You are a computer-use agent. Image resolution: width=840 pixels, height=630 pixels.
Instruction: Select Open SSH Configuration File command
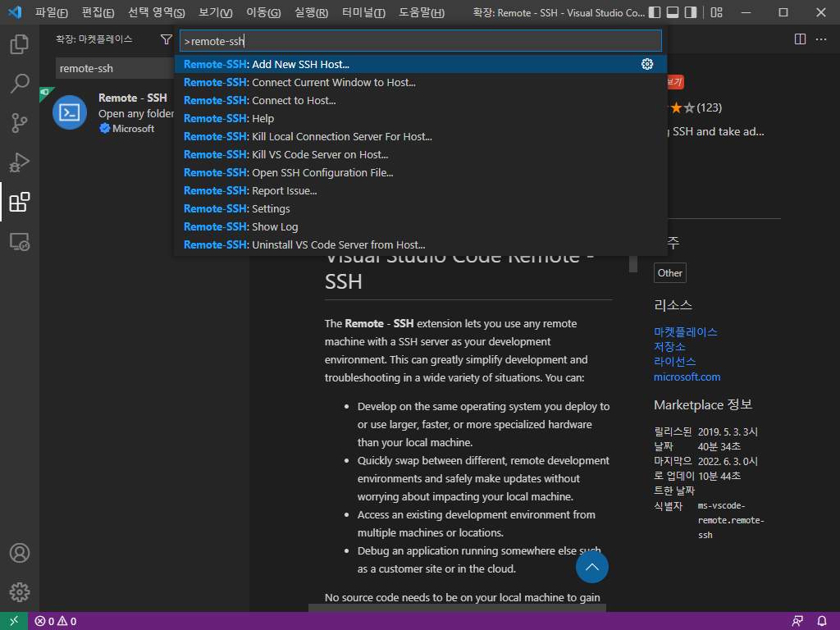[x=421, y=172]
